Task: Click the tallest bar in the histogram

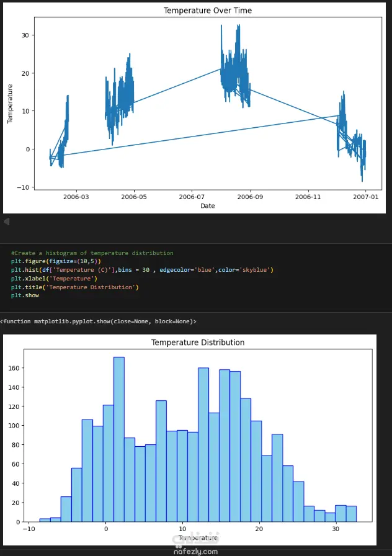Action: click(119, 439)
